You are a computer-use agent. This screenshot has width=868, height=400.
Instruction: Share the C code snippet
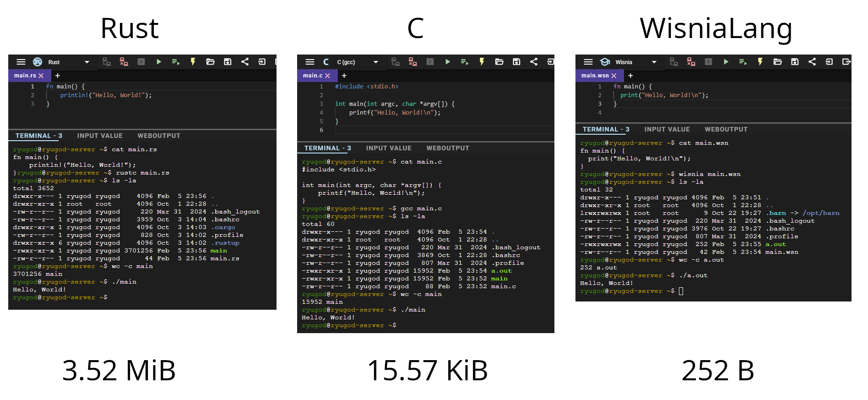coord(534,62)
